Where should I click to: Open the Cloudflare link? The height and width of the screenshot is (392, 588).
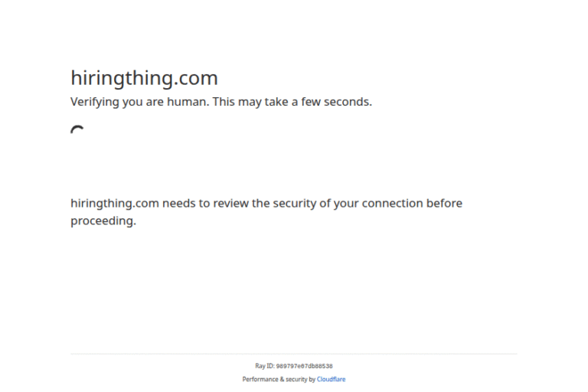(331, 379)
